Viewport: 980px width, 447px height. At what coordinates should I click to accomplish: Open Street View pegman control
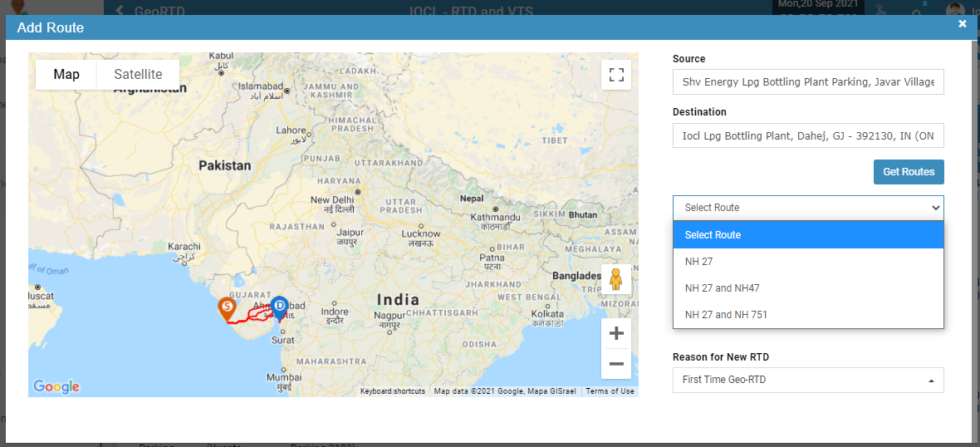tap(616, 279)
